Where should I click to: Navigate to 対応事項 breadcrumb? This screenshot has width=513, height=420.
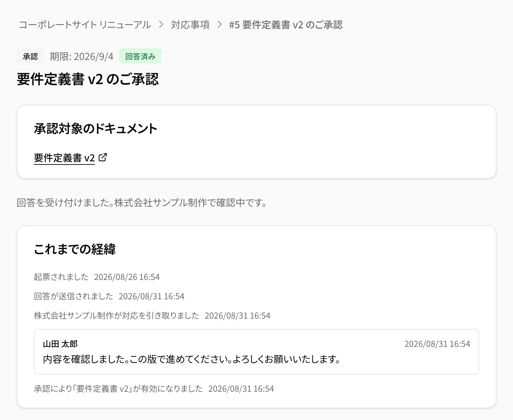click(190, 25)
